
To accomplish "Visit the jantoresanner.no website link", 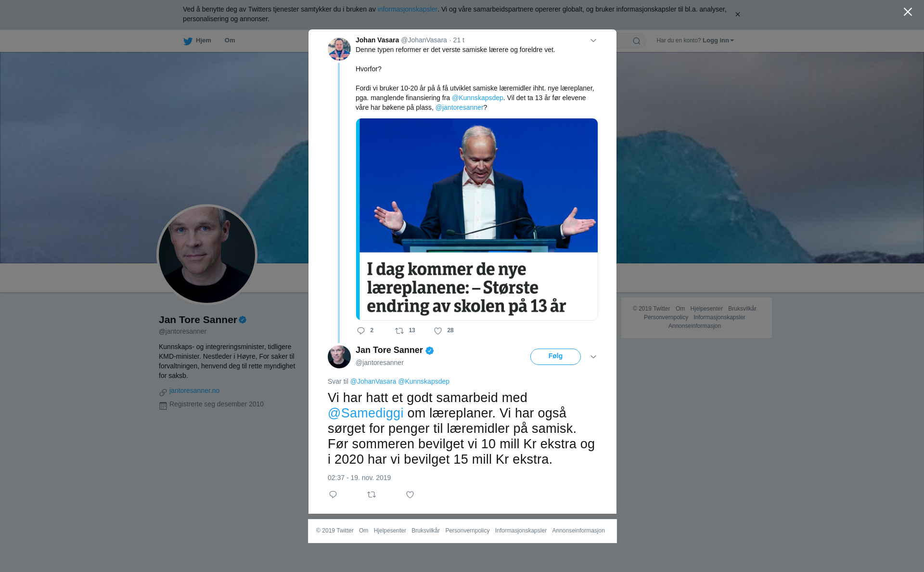I will tap(194, 390).
